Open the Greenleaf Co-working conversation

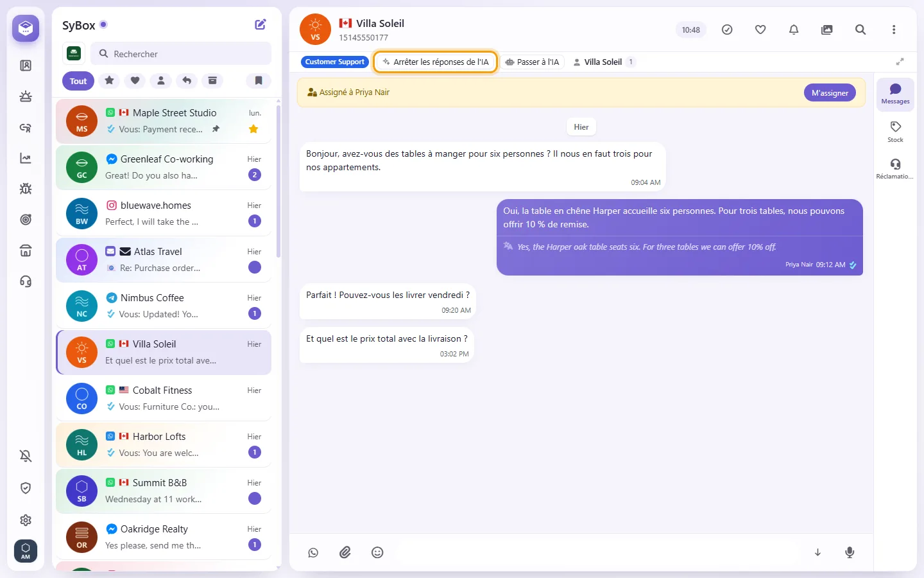point(164,167)
